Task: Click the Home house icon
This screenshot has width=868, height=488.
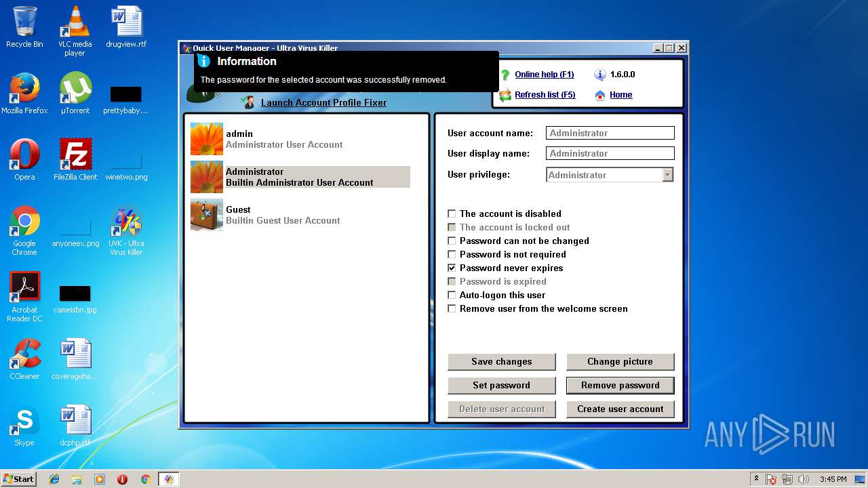Action: [x=600, y=95]
